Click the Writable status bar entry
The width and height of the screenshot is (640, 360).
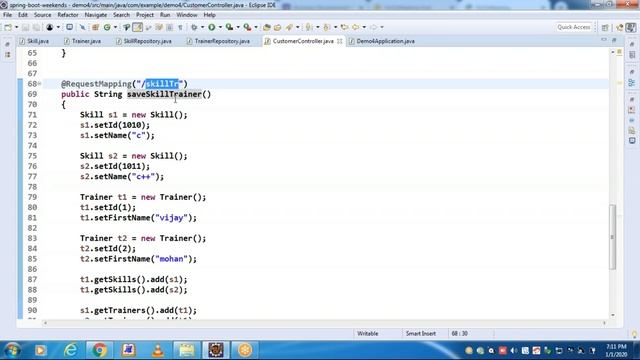pyautogui.click(x=367, y=333)
